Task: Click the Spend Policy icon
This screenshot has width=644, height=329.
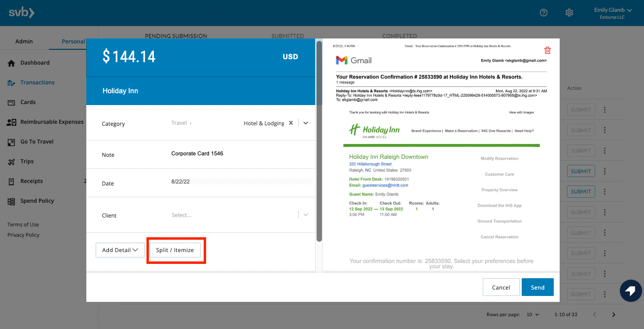Action: point(11,201)
